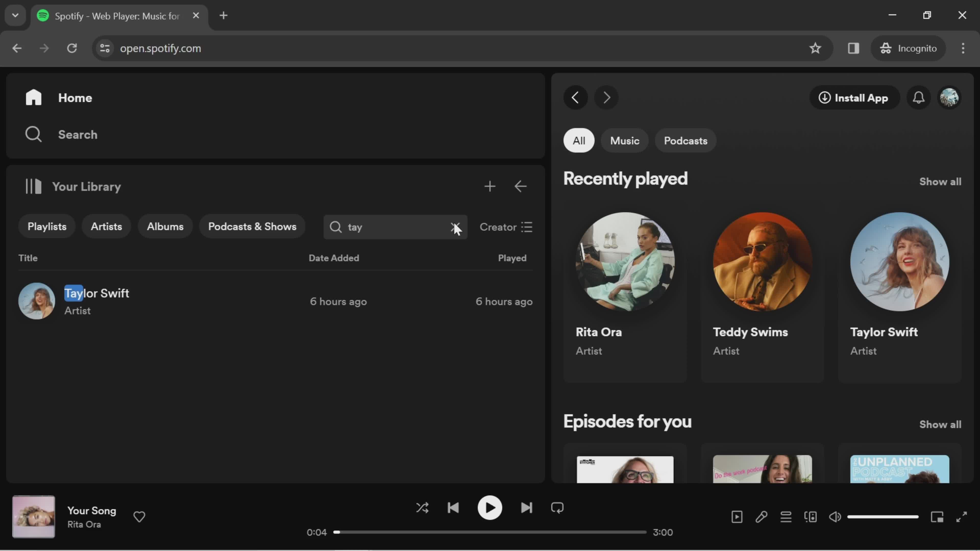This screenshot has height=551, width=980.
Task: Show less library with left arrow
Action: pyautogui.click(x=520, y=186)
